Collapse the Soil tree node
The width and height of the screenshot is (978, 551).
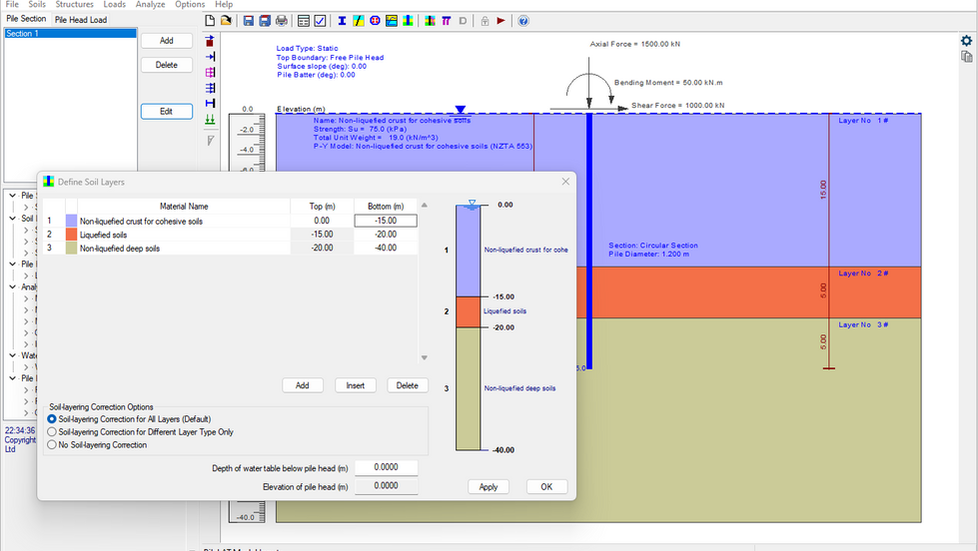point(12,218)
